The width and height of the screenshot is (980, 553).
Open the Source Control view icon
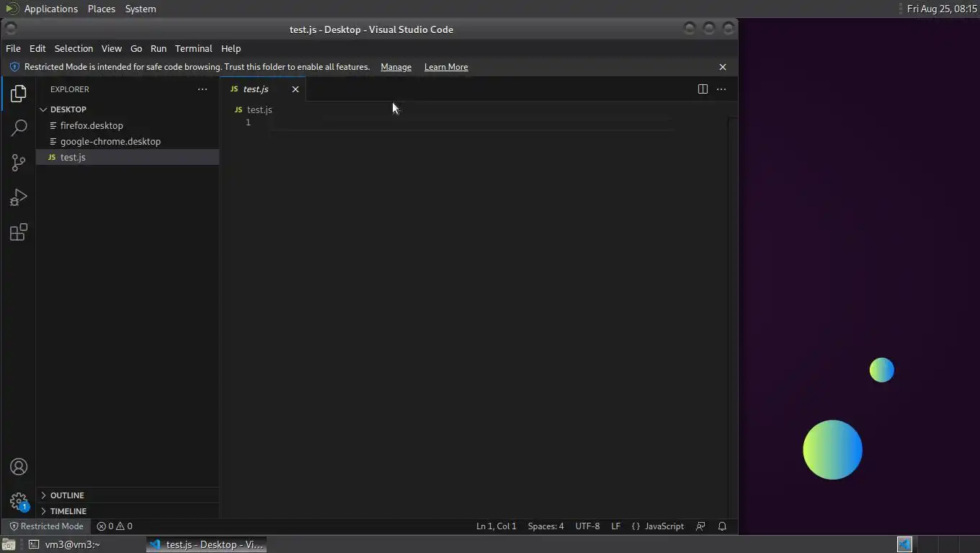[19, 163]
